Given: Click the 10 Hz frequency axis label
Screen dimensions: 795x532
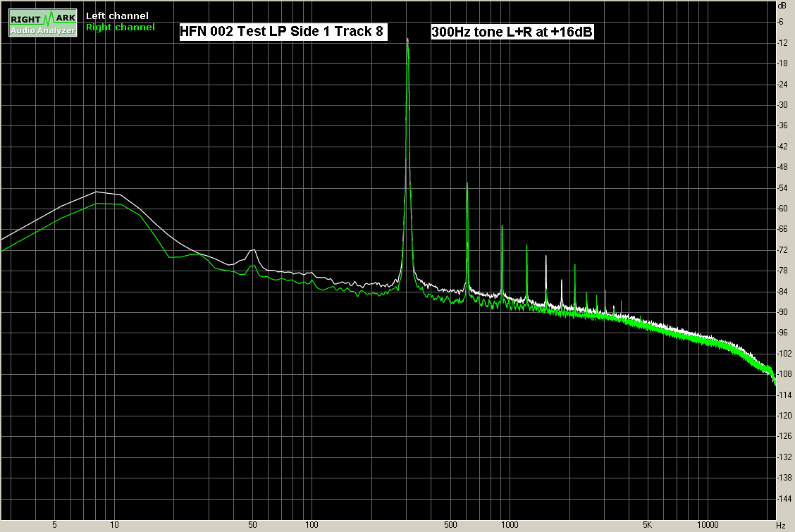Looking at the screenshot, I should point(114,525).
